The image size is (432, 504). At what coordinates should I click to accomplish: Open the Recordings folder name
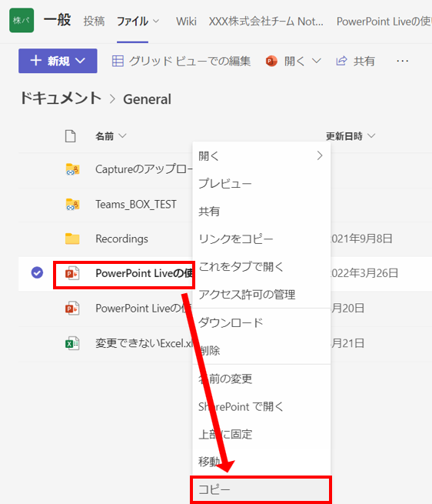click(121, 239)
